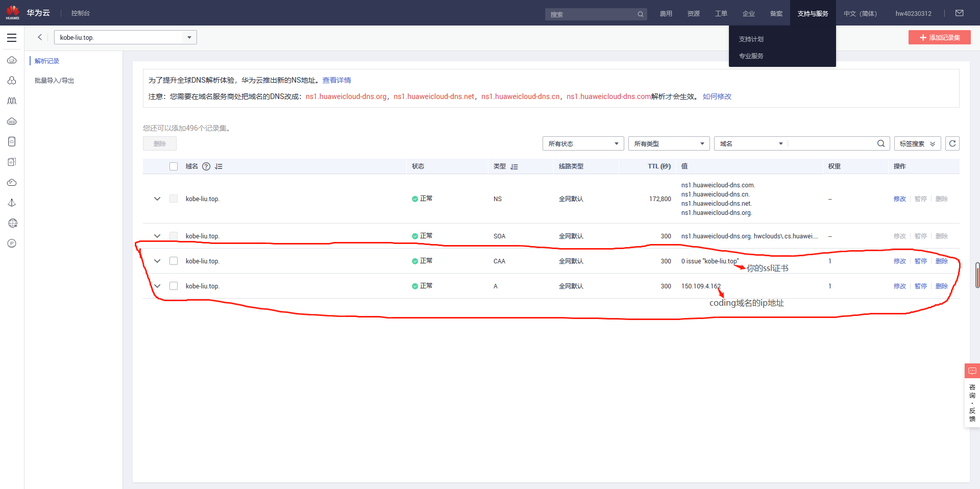Open the hamburger navigation menu
Viewport: 980px width, 489px height.
[12, 38]
